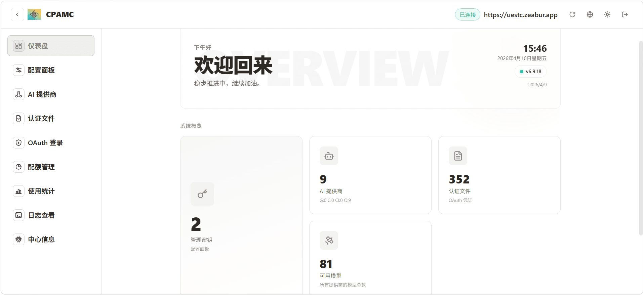Click the vertical page scrollbar
Image resolution: width=644 pixels, height=295 pixels.
click(641, 138)
